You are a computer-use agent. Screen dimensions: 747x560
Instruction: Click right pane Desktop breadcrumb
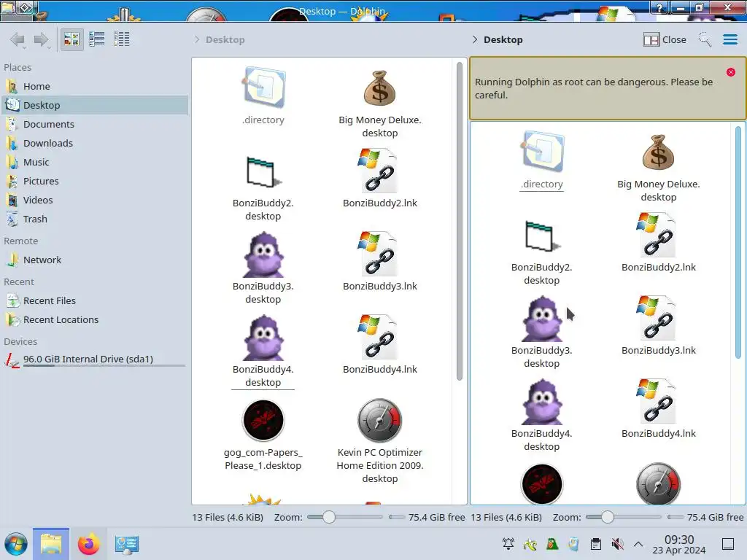(x=503, y=39)
